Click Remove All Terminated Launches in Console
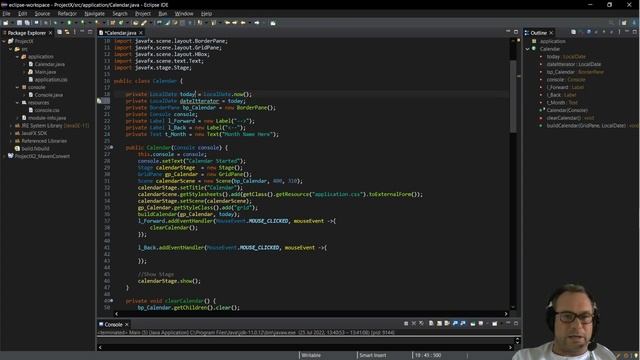This screenshot has width=640, height=360. [421, 324]
